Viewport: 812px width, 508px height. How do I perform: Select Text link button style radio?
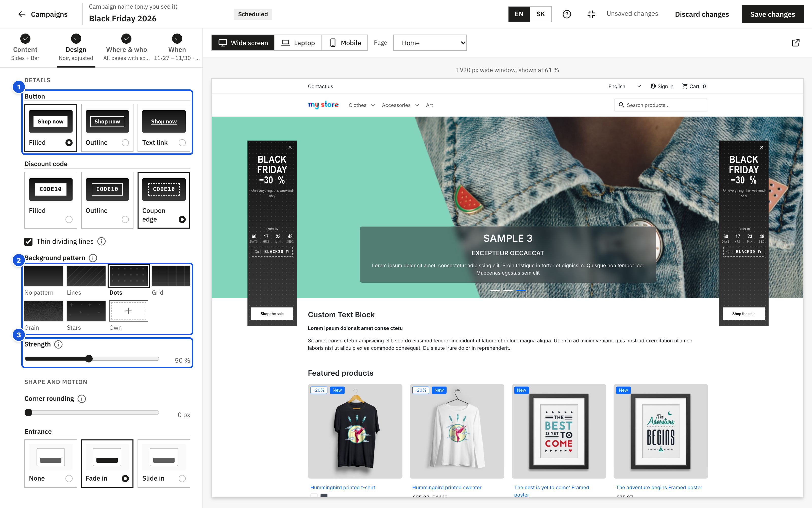click(x=182, y=143)
